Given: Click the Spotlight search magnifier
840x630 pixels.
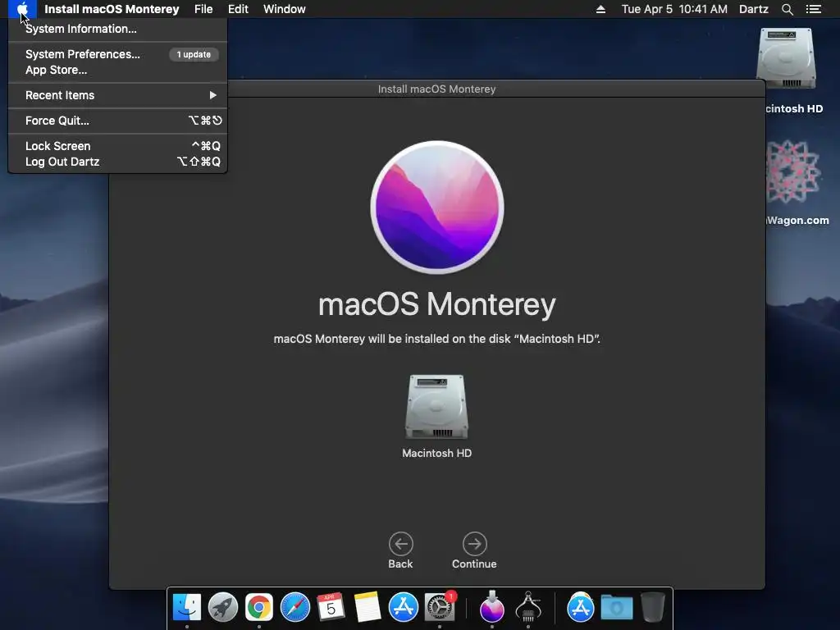Looking at the screenshot, I should [787, 9].
